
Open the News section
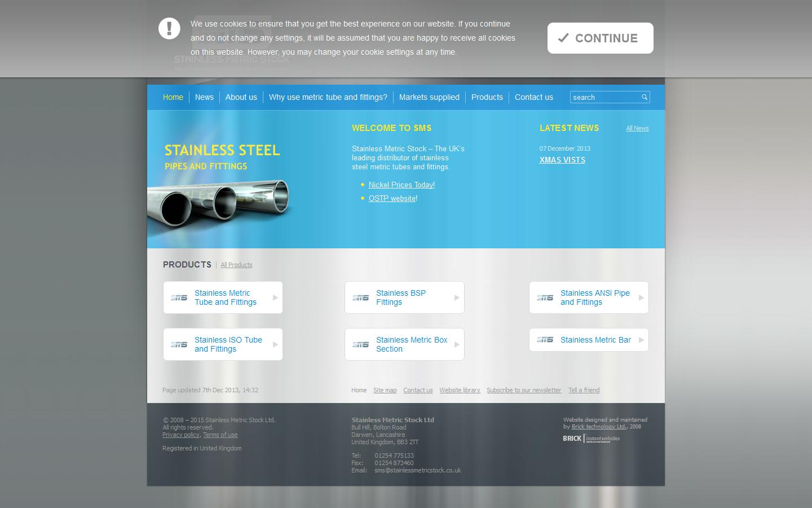click(x=204, y=97)
